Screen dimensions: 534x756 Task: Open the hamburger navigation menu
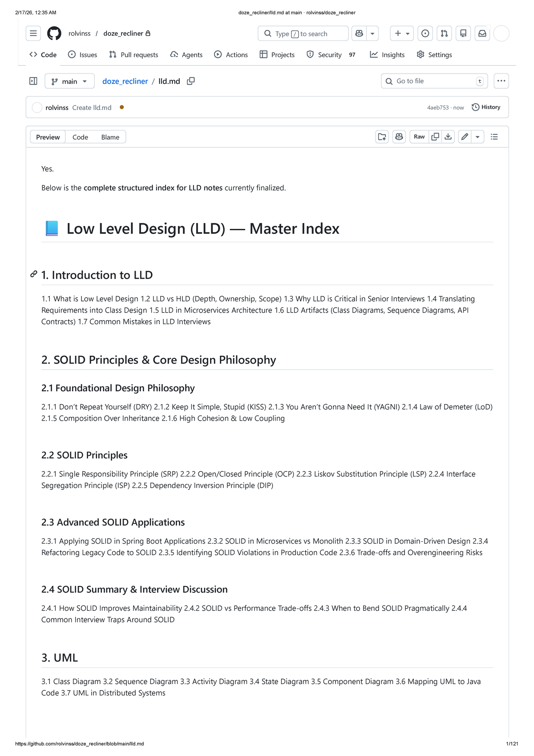point(33,33)
